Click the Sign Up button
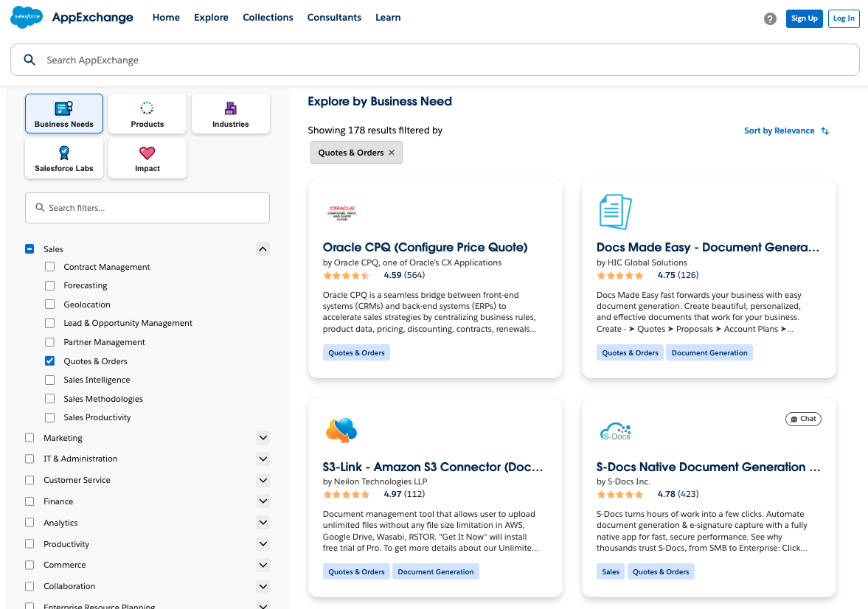The height and width of the screenshot is (609, 868). (805, 18)
